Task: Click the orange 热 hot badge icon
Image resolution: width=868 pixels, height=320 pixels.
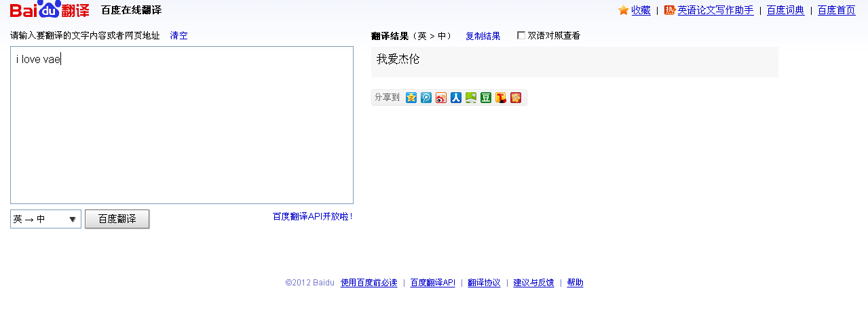Action: 670,10
